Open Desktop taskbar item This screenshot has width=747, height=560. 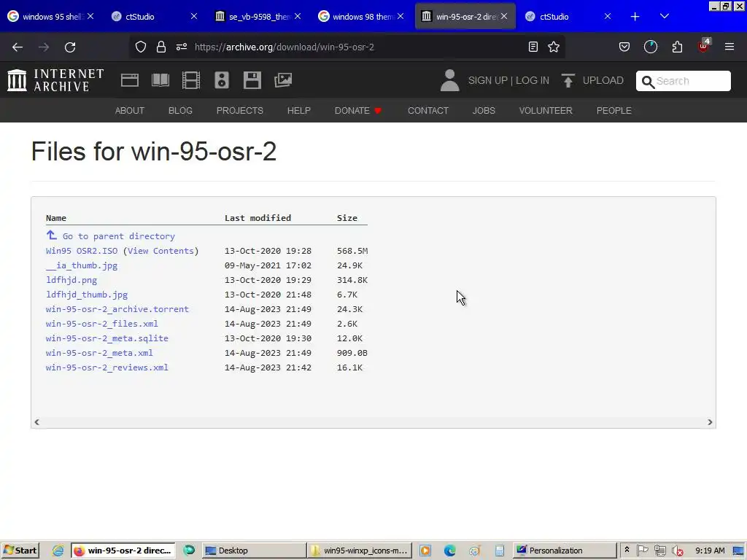(x=253, y=551)
